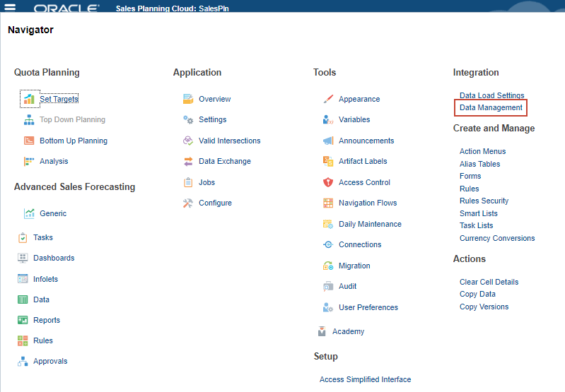This screenshot has width=565, height=392.
Task: Click the Dashboards icon
Action: click(x=23, y=258)
